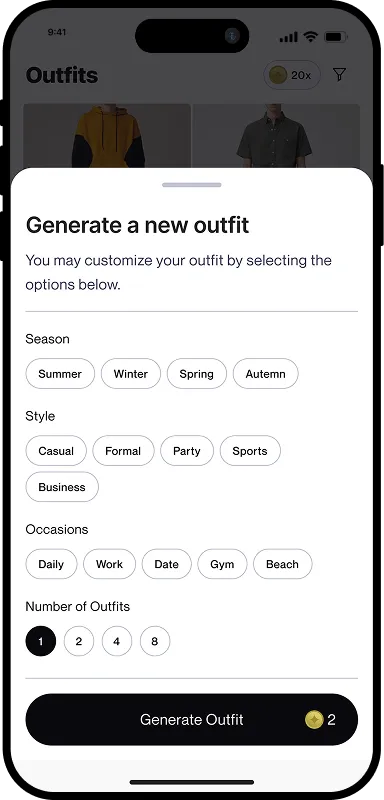
Task: Choose 1 as number of outfits
Action: (41, 641)
